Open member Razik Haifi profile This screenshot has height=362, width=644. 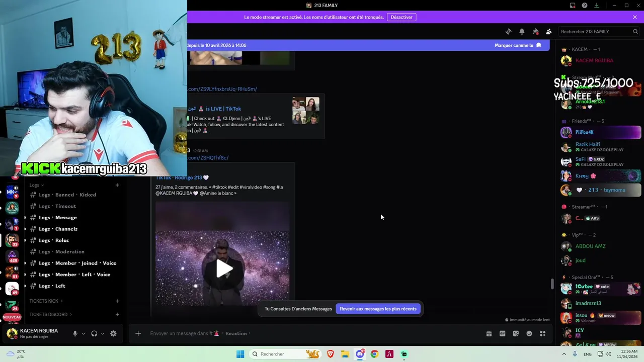[601, 147]
